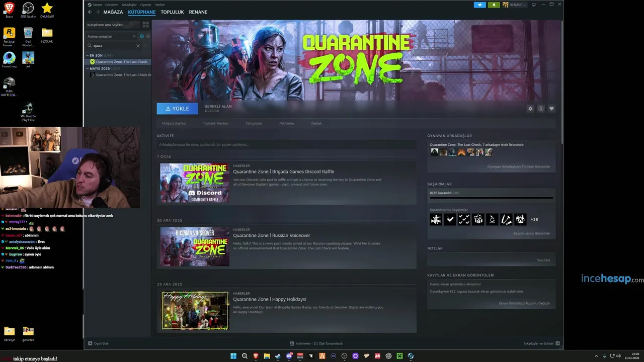Create a new note with Yeni Not
The image size is (644, 362).
point(543,260)
